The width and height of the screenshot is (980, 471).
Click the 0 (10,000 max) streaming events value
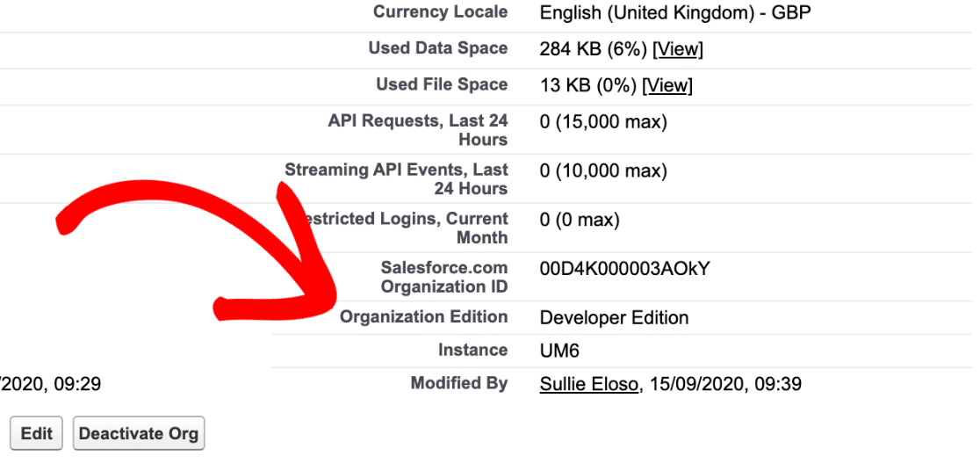click(604, 170)
